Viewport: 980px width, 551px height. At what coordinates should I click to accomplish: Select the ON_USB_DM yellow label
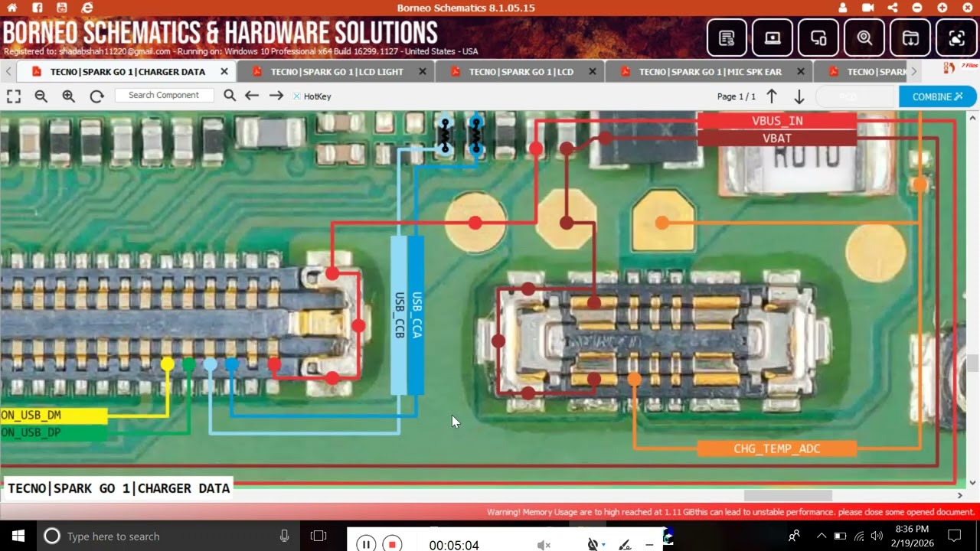click(x=54, y=416)
